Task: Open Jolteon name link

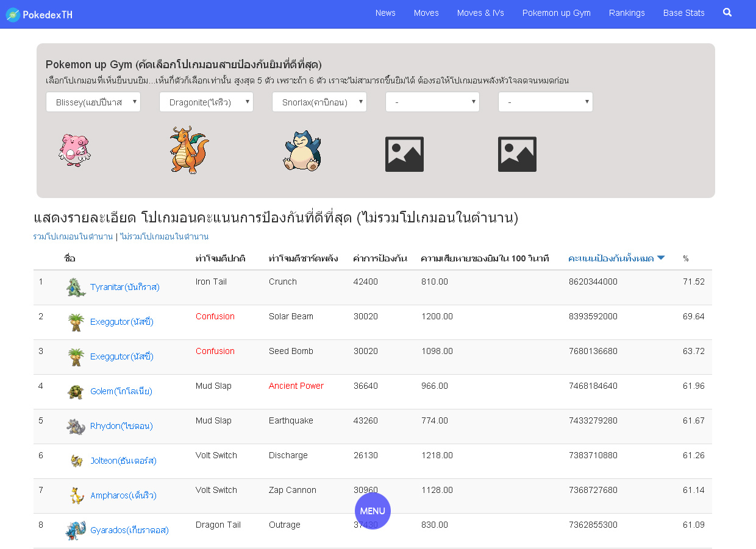Action: pos(123,461)
